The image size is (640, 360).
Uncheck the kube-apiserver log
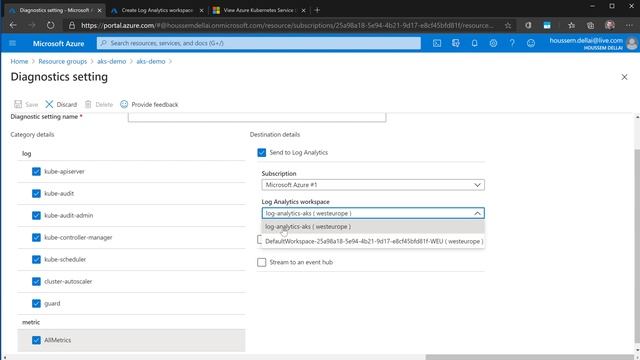tap(36, 171)
